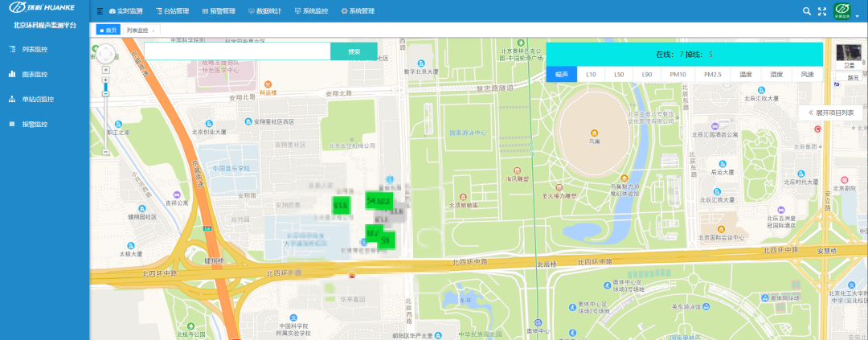Click the 搜索 button
Image resolution: width=868 pixels, height=340 pixels.
[354, 51]
